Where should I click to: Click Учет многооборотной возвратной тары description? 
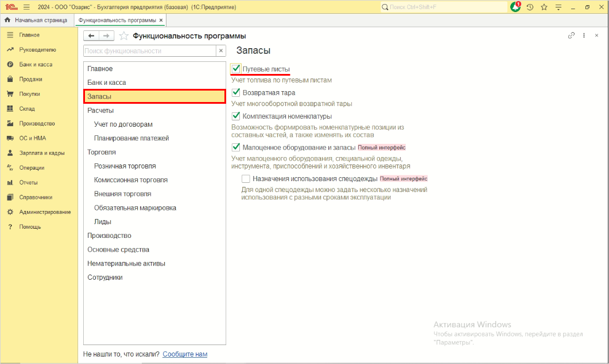click(292, 104)
